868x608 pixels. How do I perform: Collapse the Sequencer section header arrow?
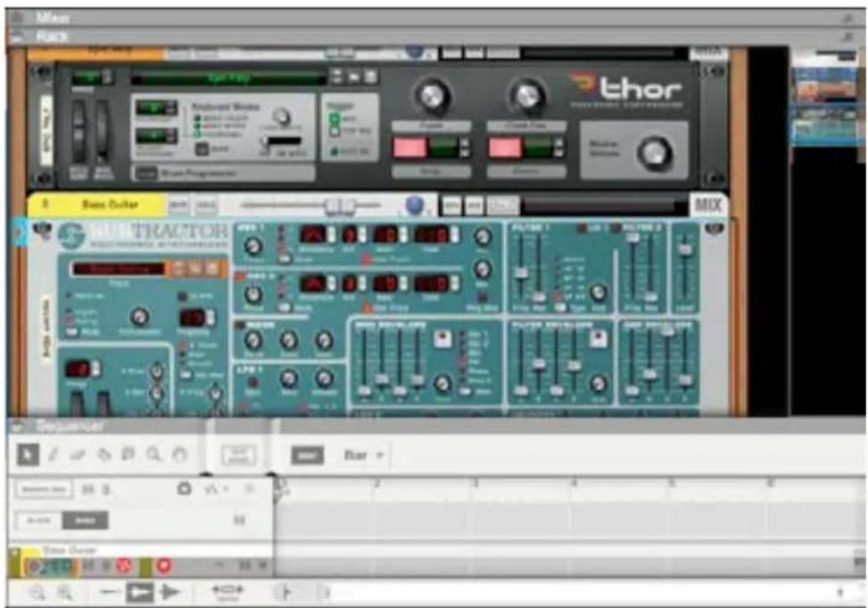[x=17, y=426]
